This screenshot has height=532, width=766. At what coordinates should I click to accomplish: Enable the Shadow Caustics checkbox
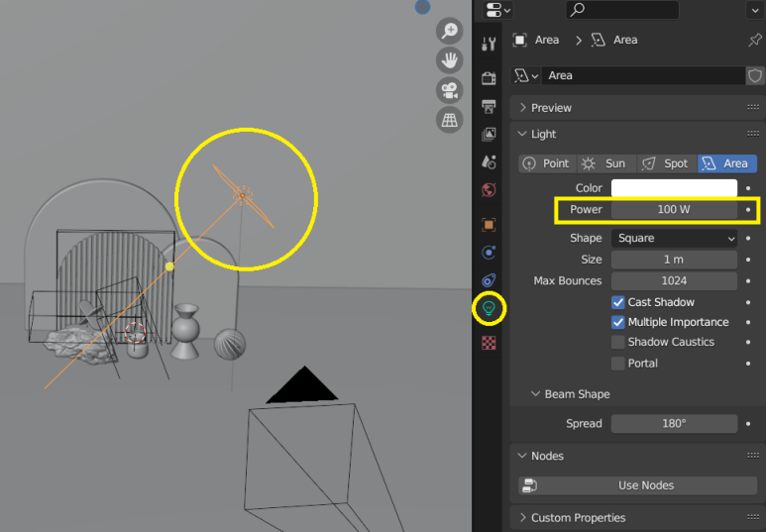tap(618, 343)
